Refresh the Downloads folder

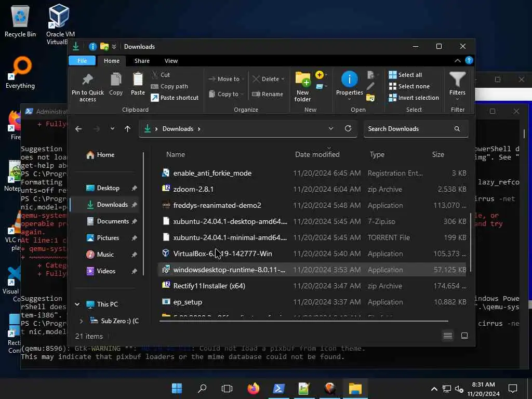pos(348,129)
